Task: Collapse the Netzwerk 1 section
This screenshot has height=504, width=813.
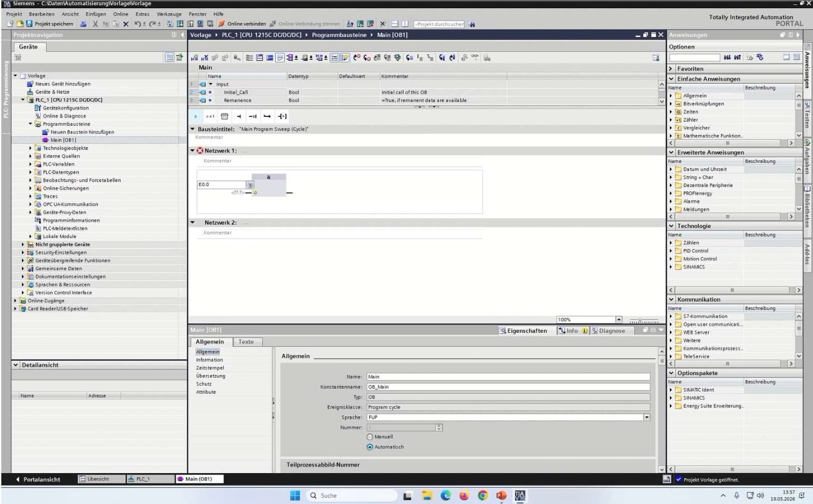Action: coord(193,150)
